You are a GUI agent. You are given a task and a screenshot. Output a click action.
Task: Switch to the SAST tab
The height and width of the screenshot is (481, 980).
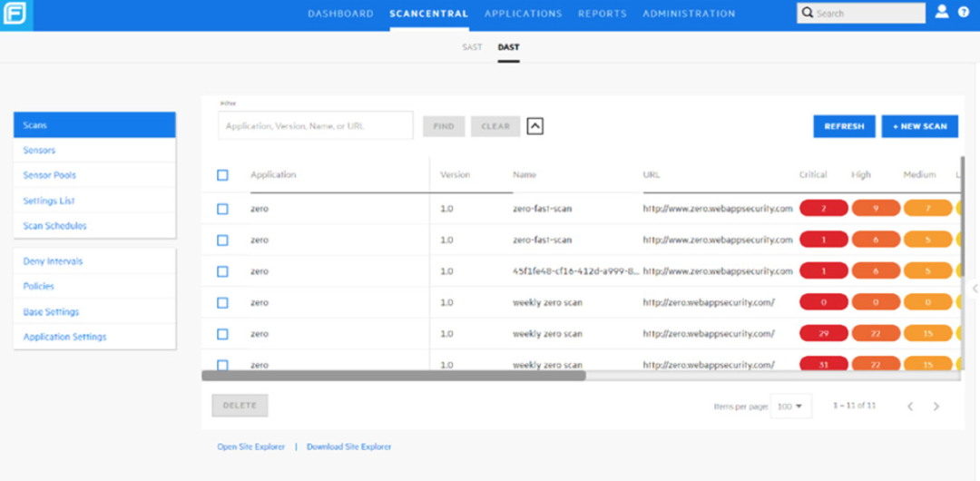[x=472, y=47]
